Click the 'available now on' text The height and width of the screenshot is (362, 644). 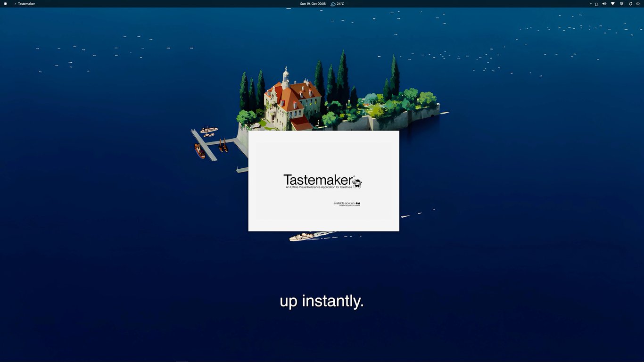344,203
